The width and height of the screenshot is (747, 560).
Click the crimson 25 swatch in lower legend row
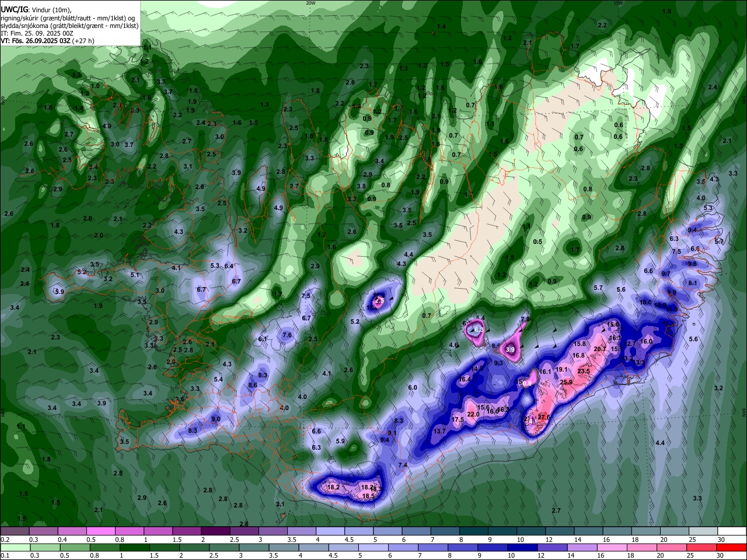click(x=703, y=548)
